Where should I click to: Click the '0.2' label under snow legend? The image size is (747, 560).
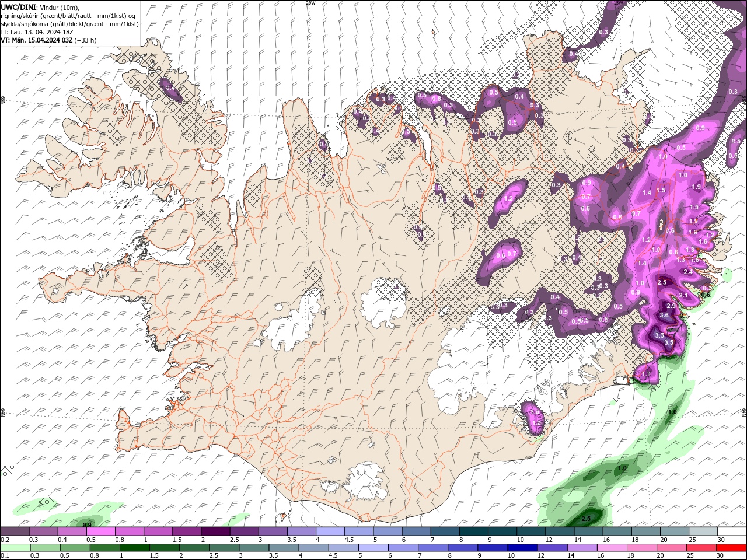tap(4, 540)
